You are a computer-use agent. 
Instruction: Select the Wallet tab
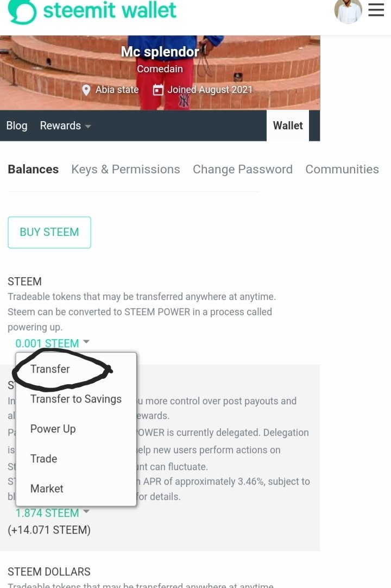point(288,126)
